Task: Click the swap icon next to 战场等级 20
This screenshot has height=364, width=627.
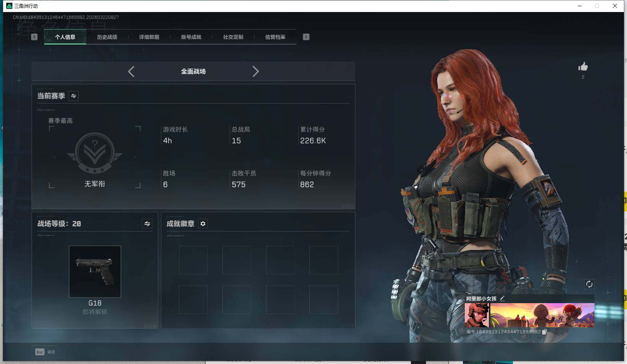Action: point(147,224)
